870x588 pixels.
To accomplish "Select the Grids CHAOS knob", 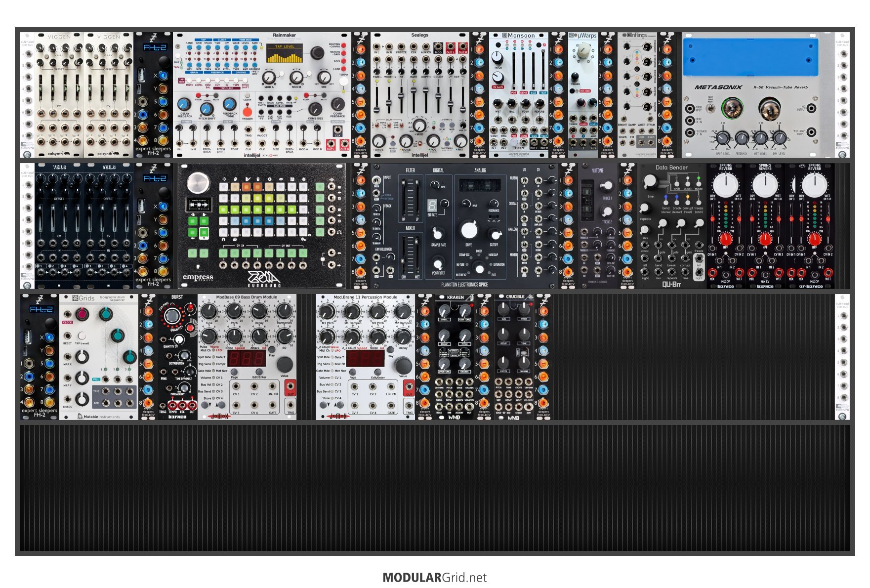I will pos(82,399).
